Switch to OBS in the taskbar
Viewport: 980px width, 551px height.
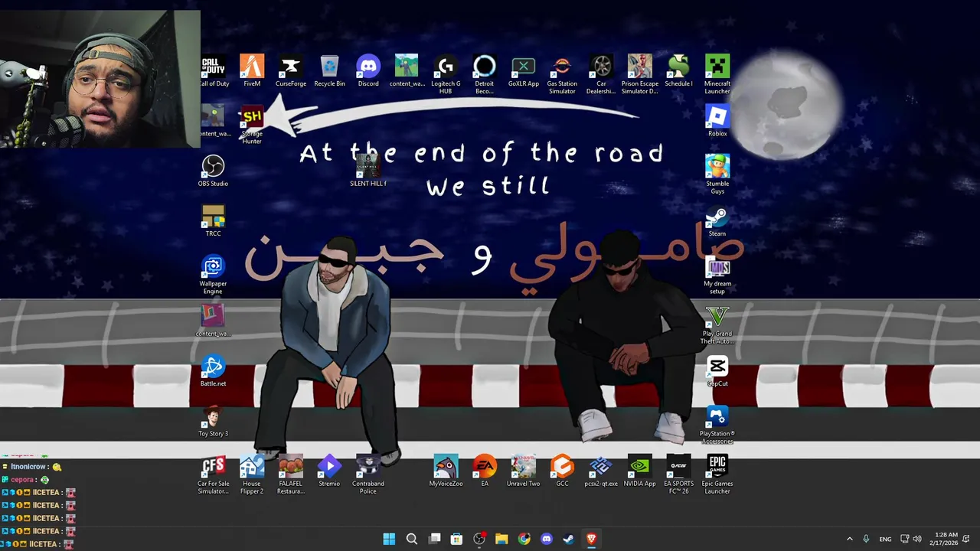[479, 539]
